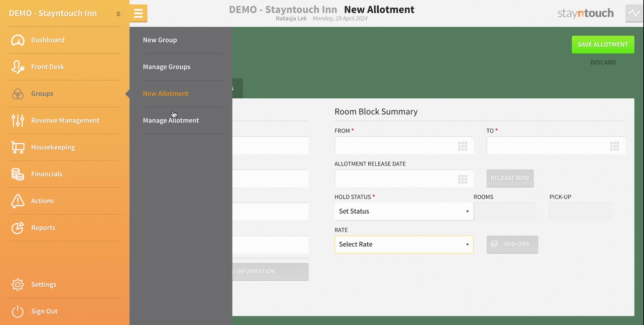
Task: Click the TO date input field
Action: (x=556, y=145)
